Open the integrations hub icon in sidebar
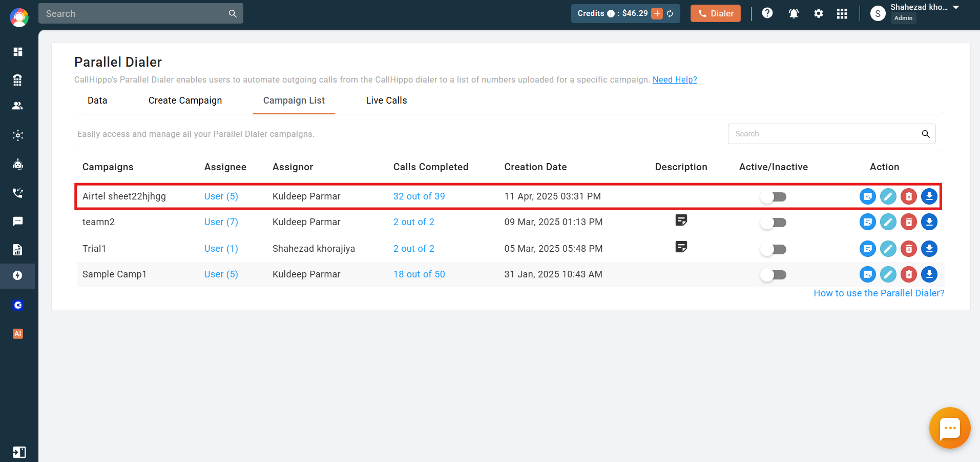 pyautogui.click(x=18, y=135)
